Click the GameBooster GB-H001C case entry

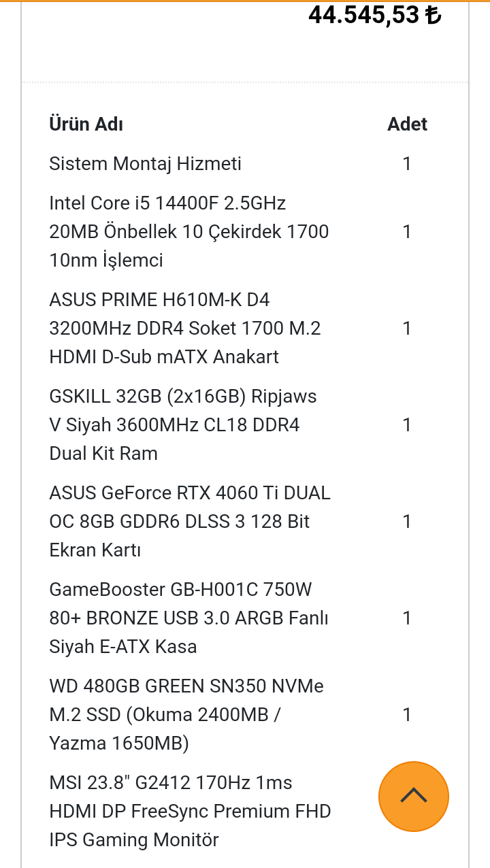tap(189, 618)
